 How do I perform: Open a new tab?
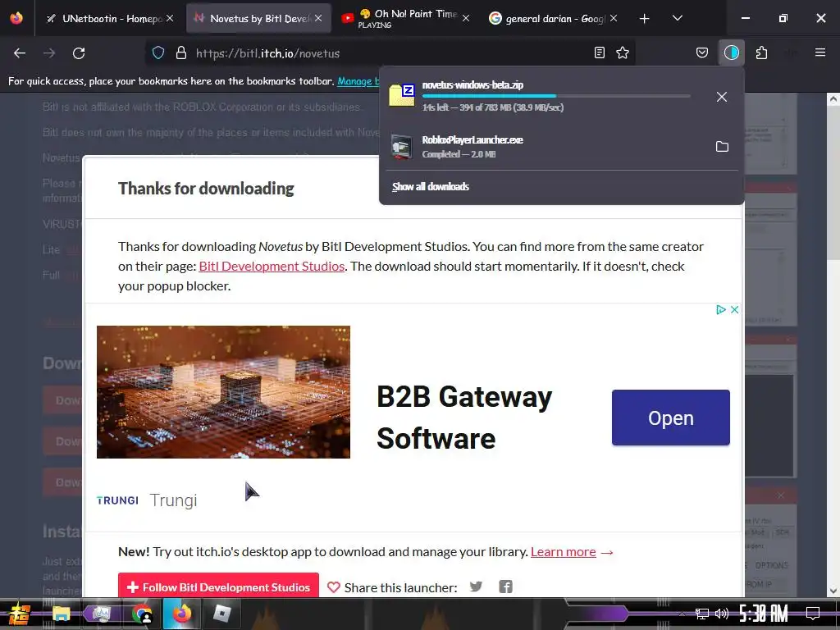[x=644, y=19]
